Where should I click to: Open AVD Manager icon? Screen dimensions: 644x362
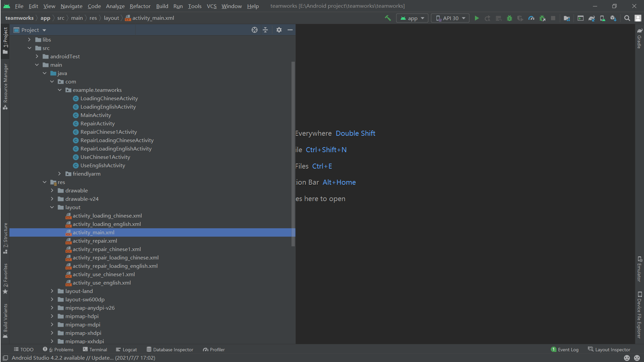coord(602,18)
